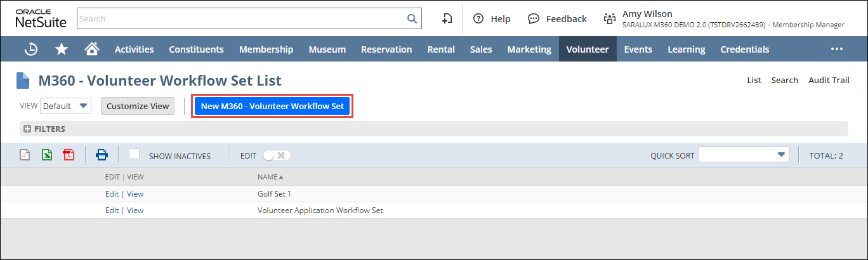Open the View dropdown set to Default

(66, 106)
